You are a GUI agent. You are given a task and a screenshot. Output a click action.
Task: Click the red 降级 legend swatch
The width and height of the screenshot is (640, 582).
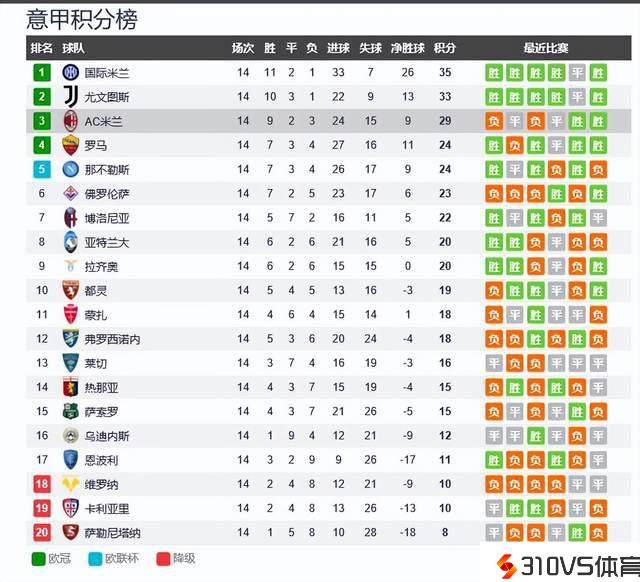pos(162,559)
